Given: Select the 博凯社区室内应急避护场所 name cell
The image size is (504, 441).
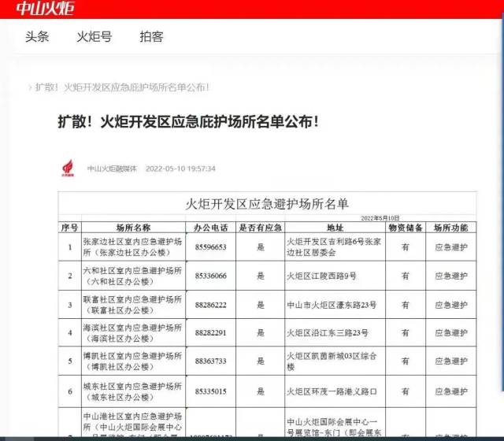Looking at the screenshot, I should tap(133, 361).
